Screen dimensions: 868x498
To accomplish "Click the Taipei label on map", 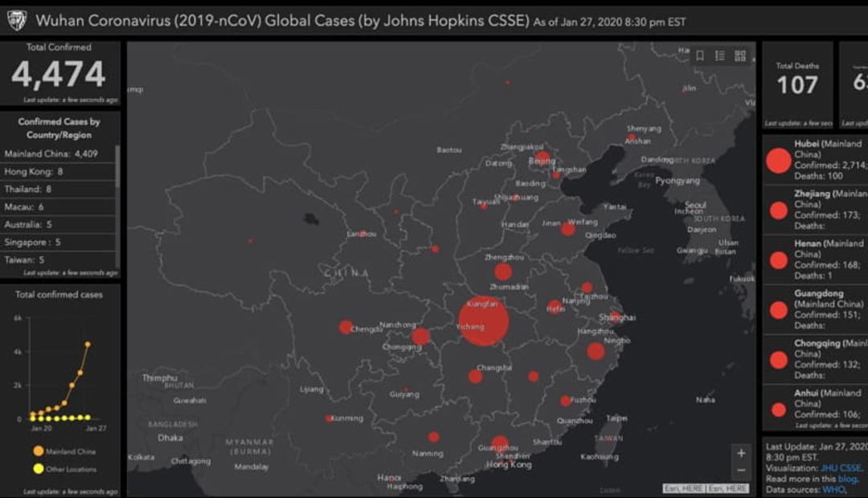I will coord(616,418).
